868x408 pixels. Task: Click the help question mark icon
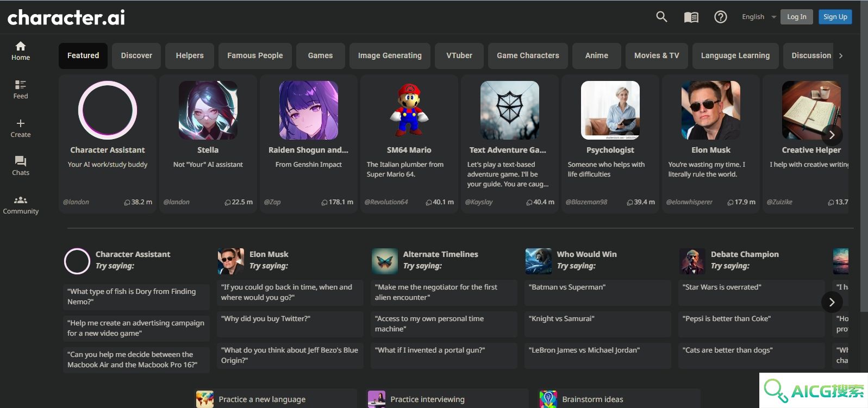point(721,17)
